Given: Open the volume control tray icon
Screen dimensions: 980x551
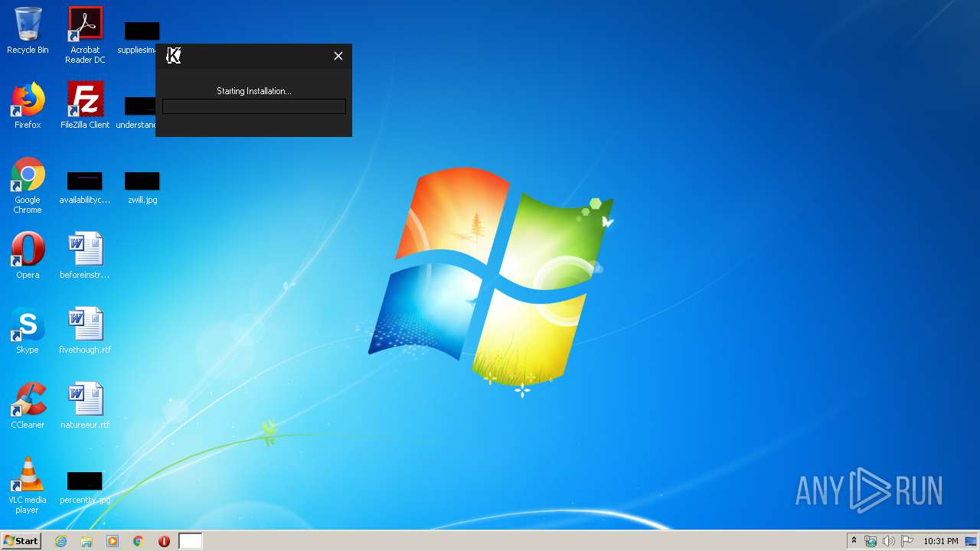Looking at the screenshot, I should click(x=889, y=541).
